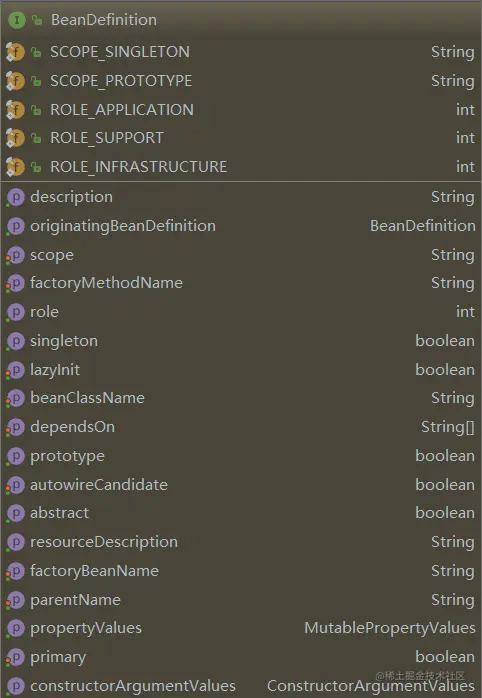Viewport: 482px width, 698px height.
Task: Click the property icon beside description
Action: tap(16, 197)
